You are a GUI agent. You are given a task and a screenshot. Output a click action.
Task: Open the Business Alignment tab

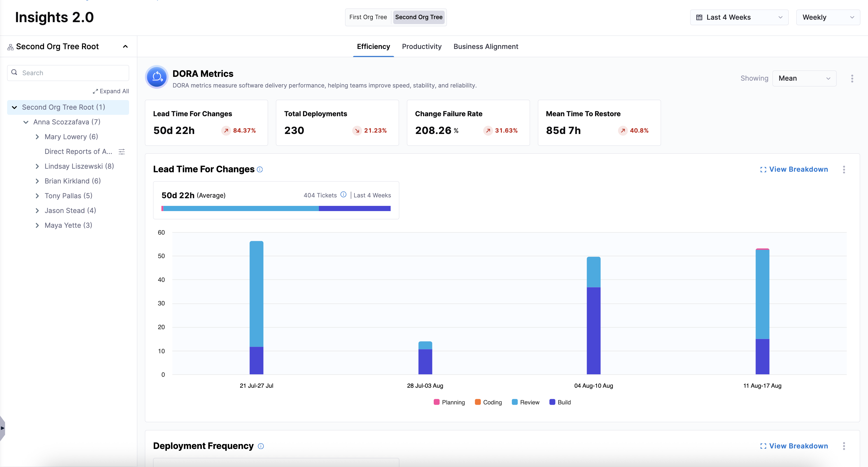pos(486,46)
